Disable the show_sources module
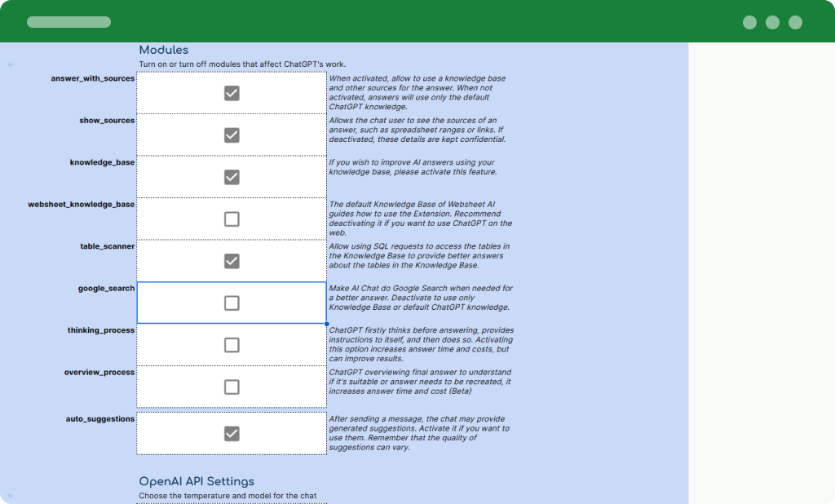 [232, 135]
